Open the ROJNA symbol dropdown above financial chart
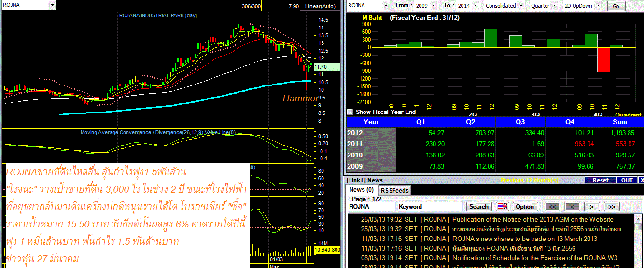This screenshot has width=644, height=268. click(385, 5)
